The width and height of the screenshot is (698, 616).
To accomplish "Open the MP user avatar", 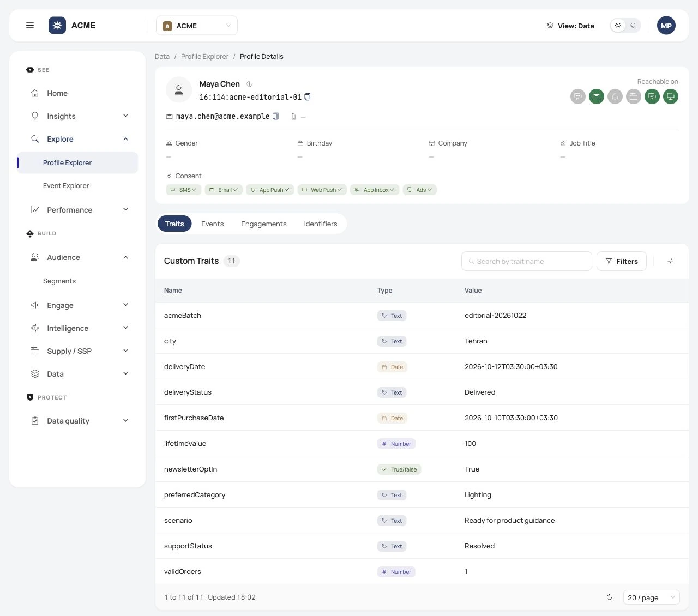I will [x=666, y=26].
